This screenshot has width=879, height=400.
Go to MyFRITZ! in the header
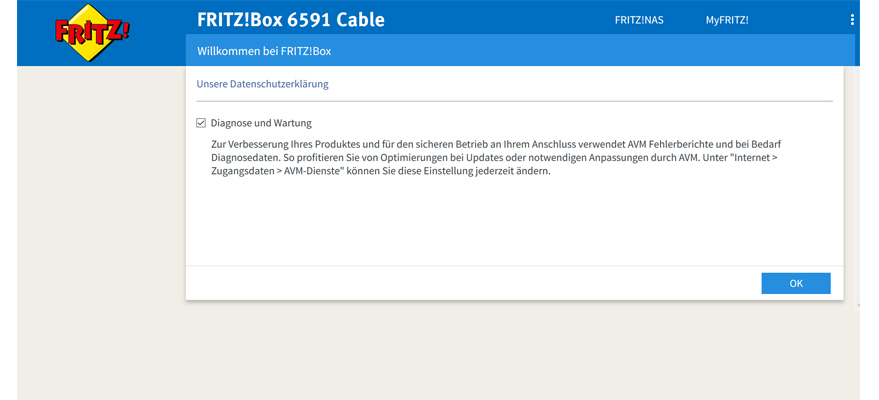pyautogui.click(x=726, y=20)
